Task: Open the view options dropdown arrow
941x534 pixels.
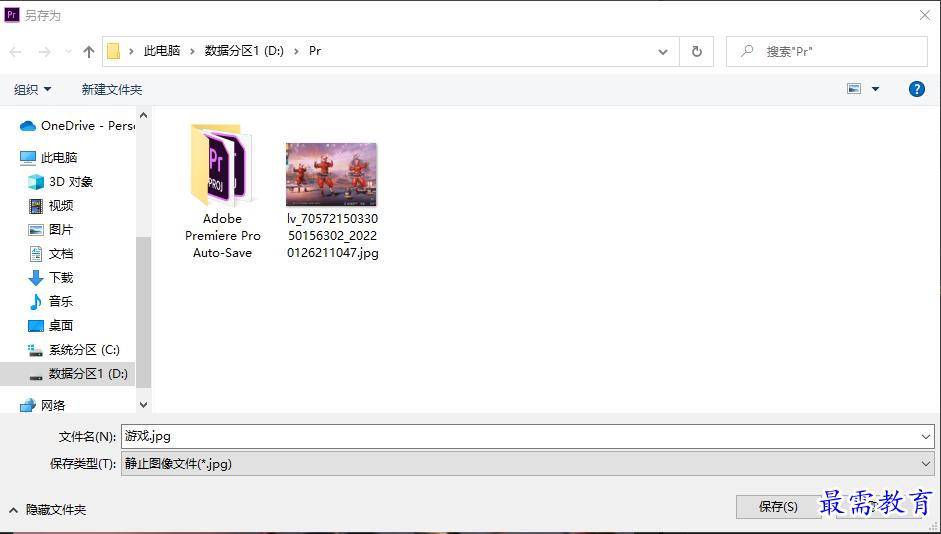Action: click(875, 89)
